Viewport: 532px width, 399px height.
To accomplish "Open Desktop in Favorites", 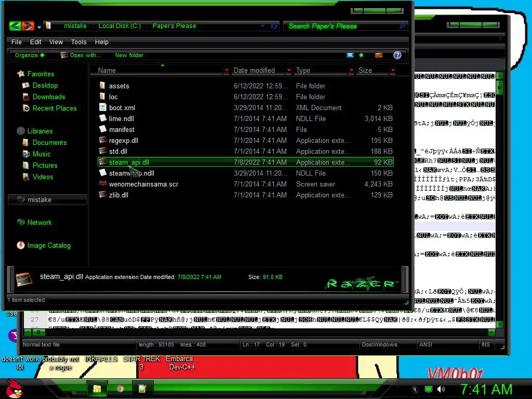I will (x=45, y=85).
